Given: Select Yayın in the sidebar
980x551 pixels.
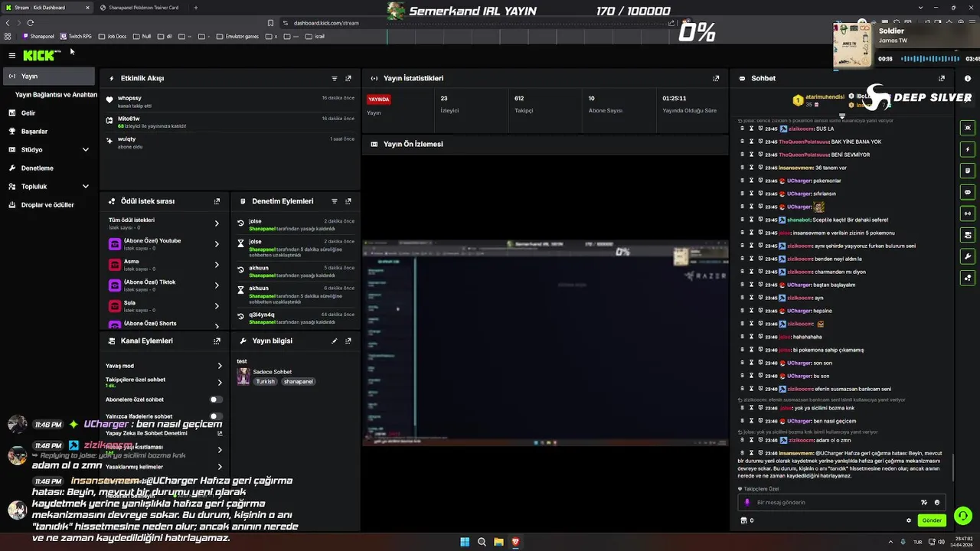Looking at the screenshot, I should [49, 77].
